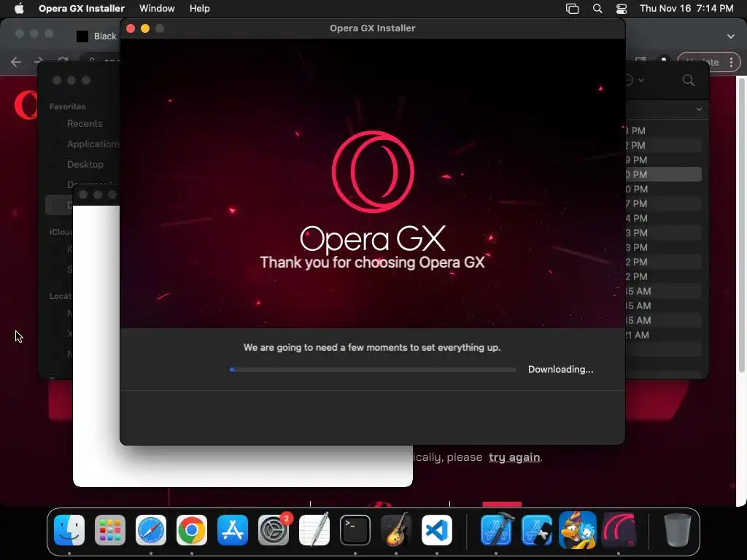The height and width of the screenshot is (560, 747).
Task: Launch Visual Studio Code from dock
Action: click(x=437, y=530)
